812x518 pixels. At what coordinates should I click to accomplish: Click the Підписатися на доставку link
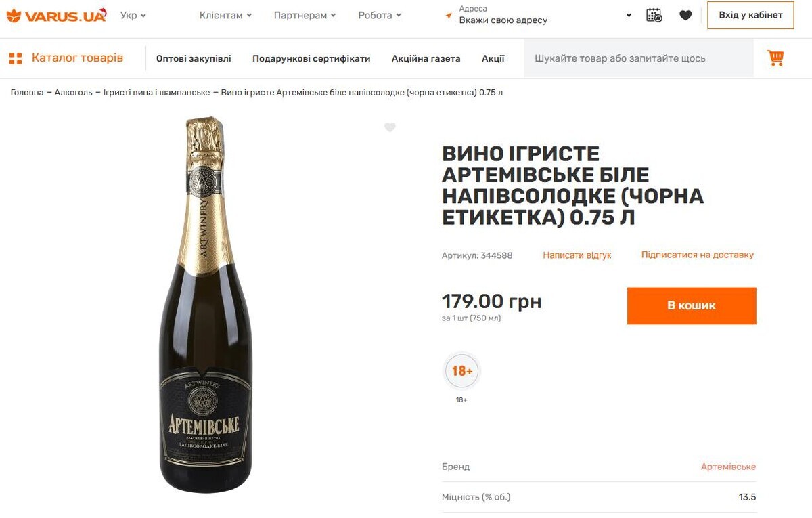pos(697,255)
